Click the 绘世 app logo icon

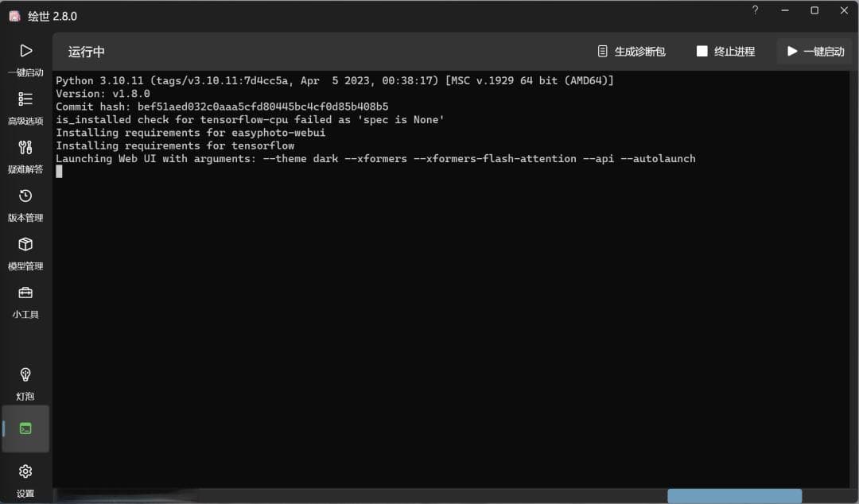[x=15, y=16]
